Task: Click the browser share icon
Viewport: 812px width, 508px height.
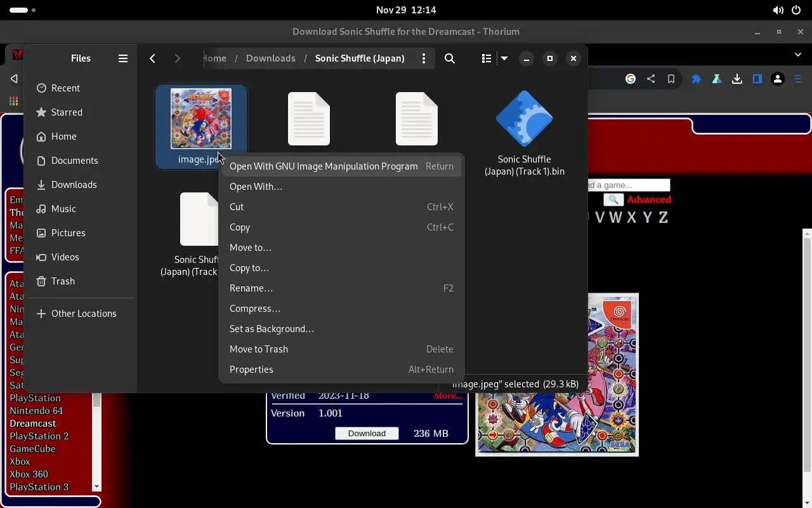Action: pyautogui.click(x=651, y=79)
